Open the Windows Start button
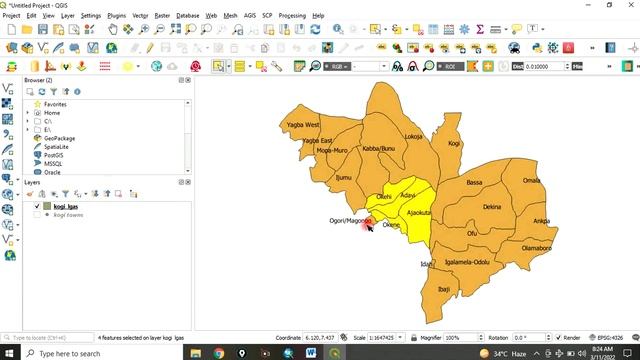 coord(9,353)
